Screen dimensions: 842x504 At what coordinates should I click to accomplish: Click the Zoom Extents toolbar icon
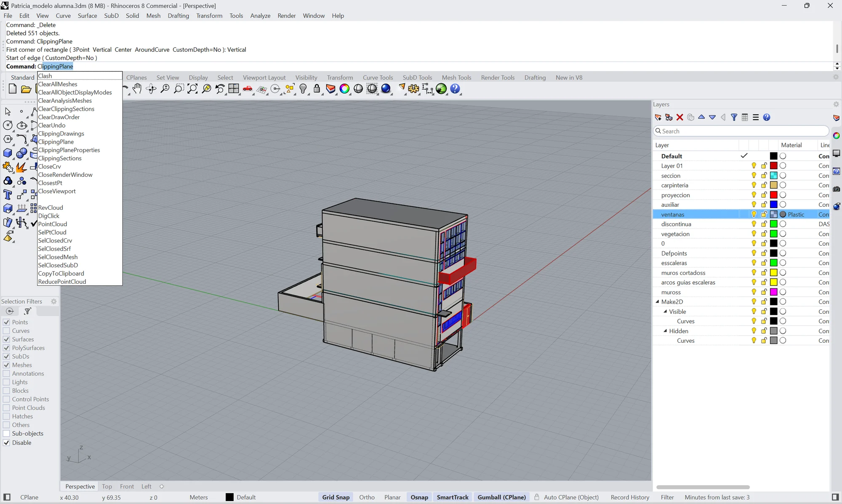click(x=192, y=89)
